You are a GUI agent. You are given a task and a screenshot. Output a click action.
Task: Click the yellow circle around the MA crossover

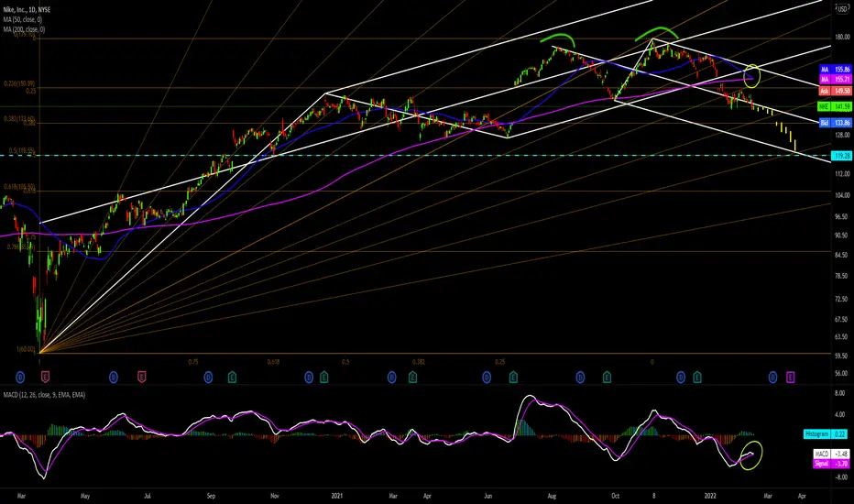[x=751, y=75]
